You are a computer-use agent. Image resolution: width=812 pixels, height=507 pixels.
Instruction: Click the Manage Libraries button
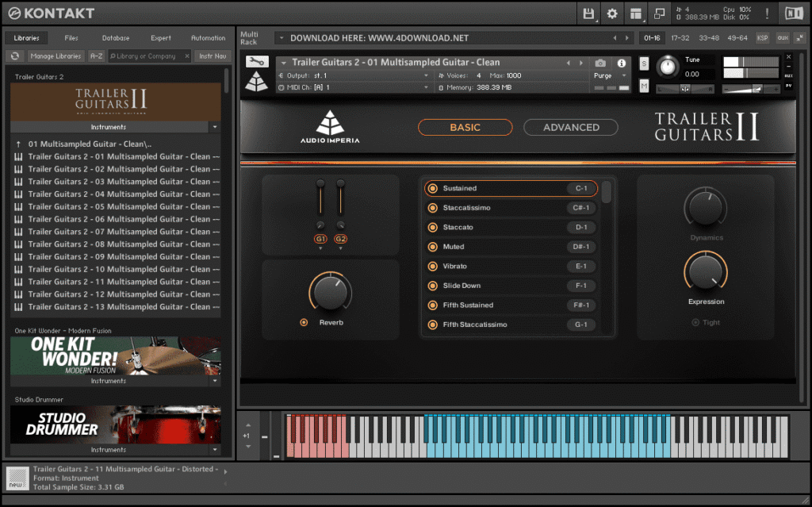[x=55, y=56]
